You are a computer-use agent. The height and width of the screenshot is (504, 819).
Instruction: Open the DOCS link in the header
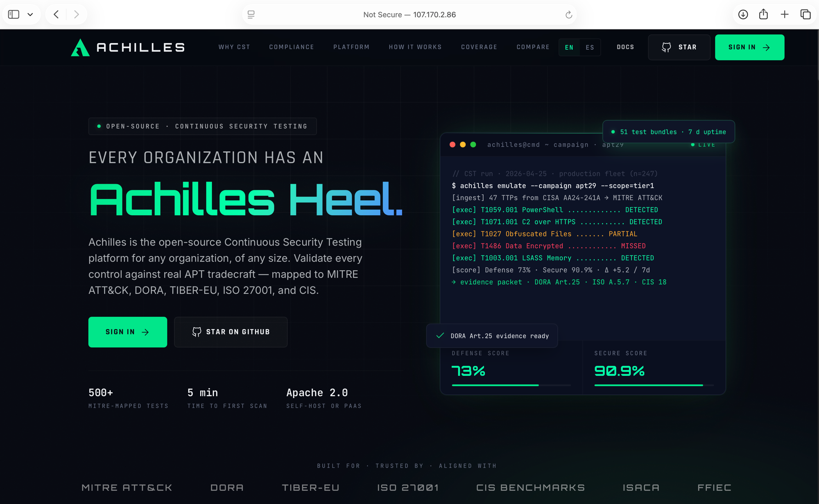[625, 47]
